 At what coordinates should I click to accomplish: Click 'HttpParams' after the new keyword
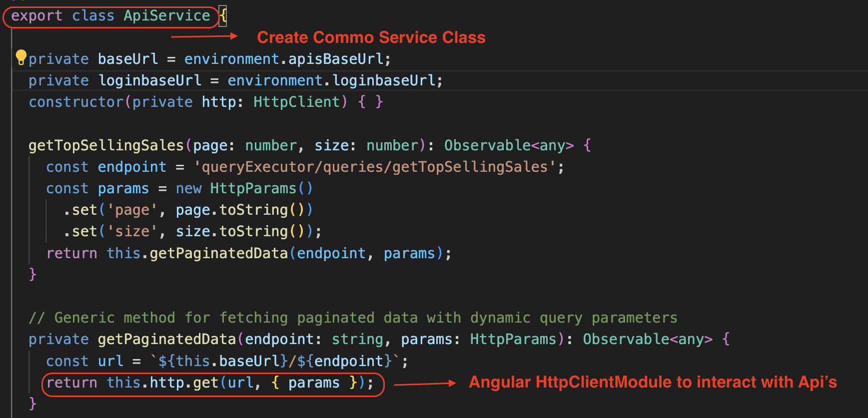pos(253,188)
